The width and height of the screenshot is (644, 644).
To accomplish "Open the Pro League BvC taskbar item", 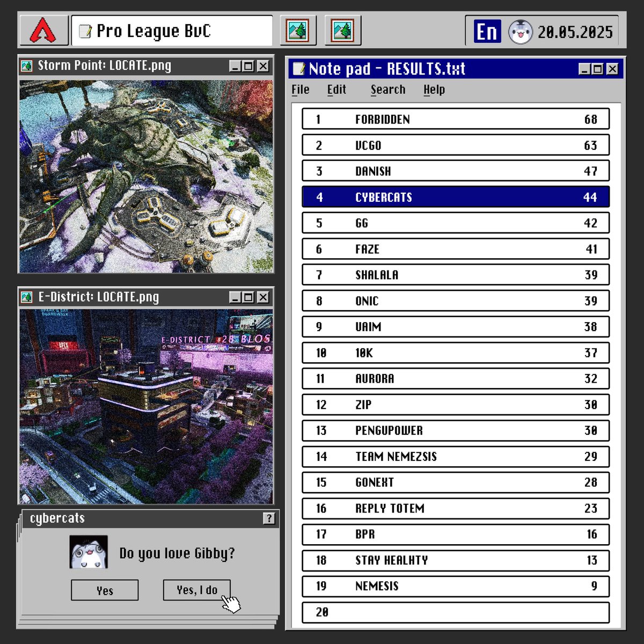I will click(x=172, y=31).
